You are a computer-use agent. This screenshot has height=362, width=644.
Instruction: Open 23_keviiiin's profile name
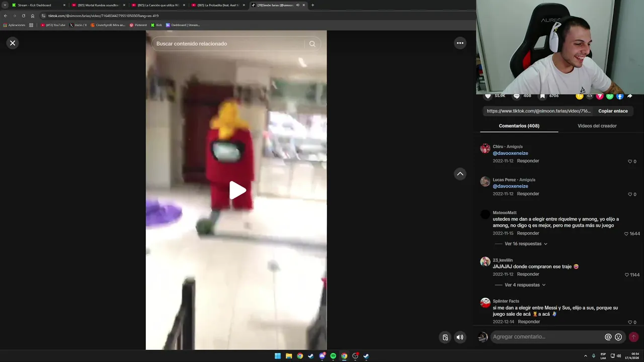pyautogui.click(x=503, y=260)
